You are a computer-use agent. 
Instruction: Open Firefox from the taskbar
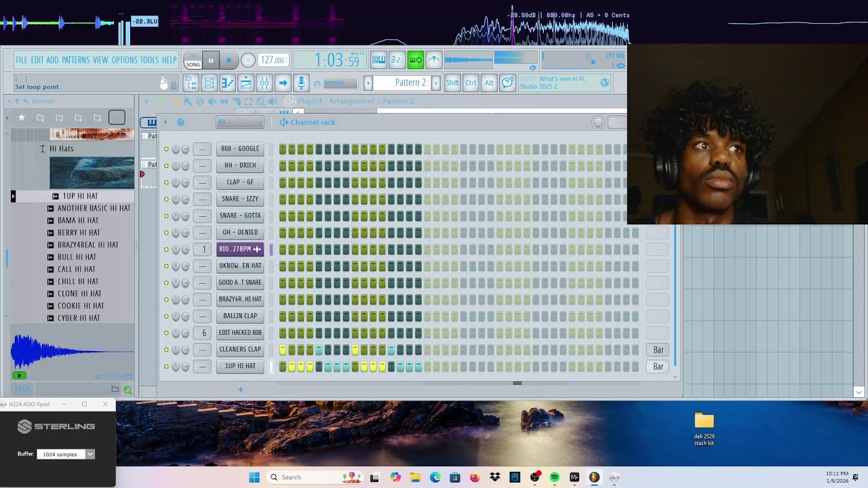[475, 477]
